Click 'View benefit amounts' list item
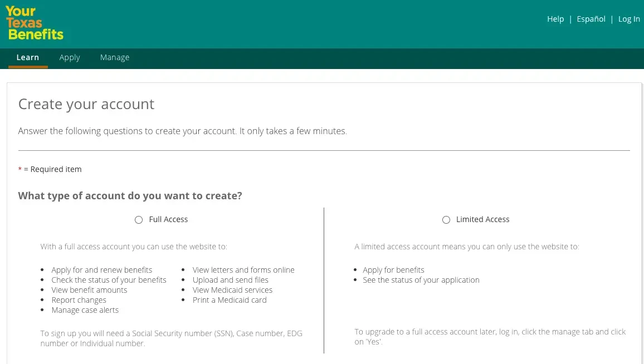Viewport: 644px width, 364px height. tap(89, 290)
